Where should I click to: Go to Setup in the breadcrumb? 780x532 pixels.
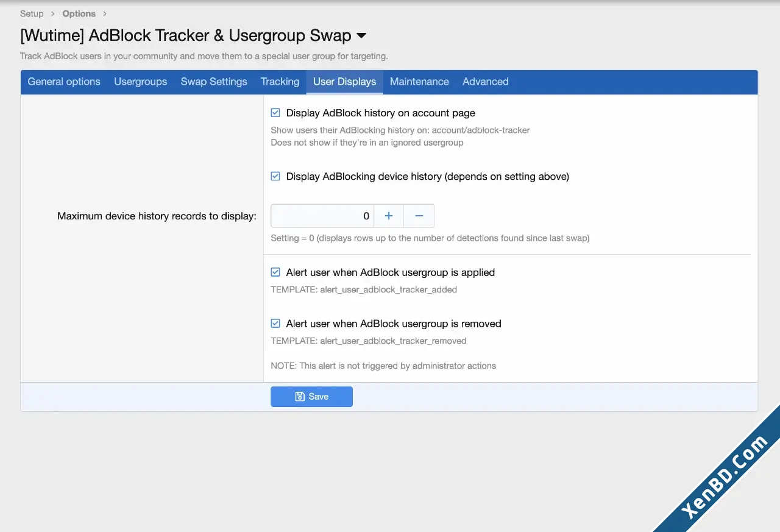[x=32, y=13]
